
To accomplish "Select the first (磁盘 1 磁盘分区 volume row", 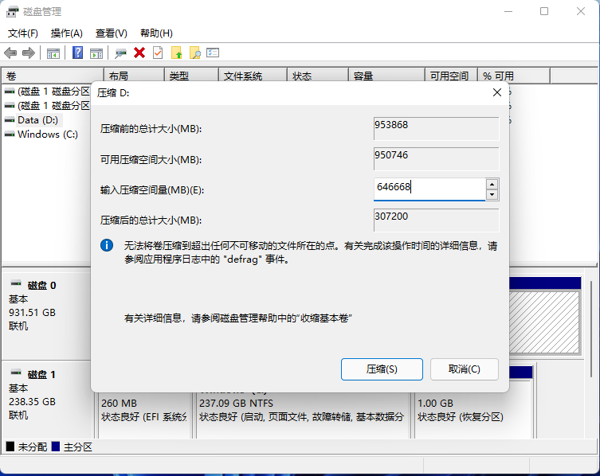I will [x=47, y=91].
